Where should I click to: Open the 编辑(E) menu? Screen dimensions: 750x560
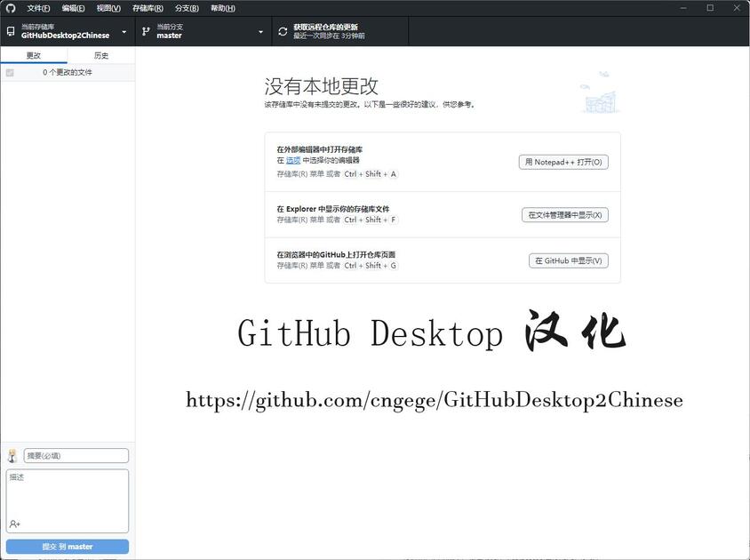[x=73, y=8]
